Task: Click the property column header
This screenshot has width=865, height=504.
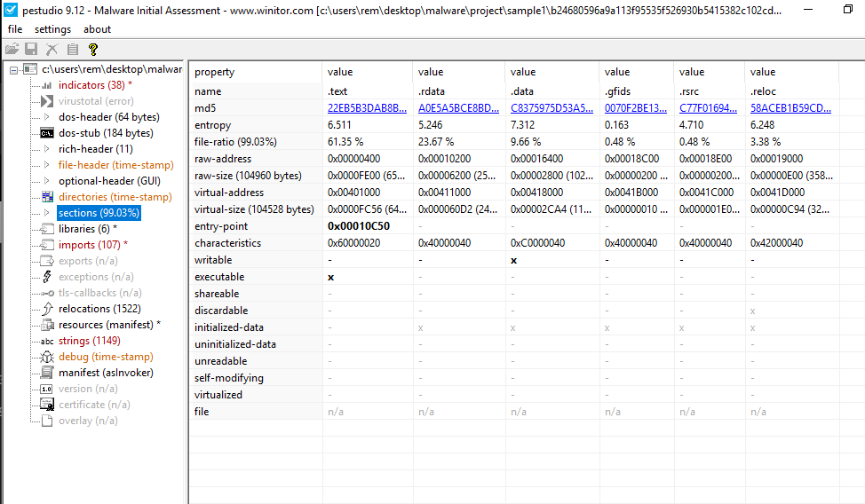Action: (x=256, y=72)
